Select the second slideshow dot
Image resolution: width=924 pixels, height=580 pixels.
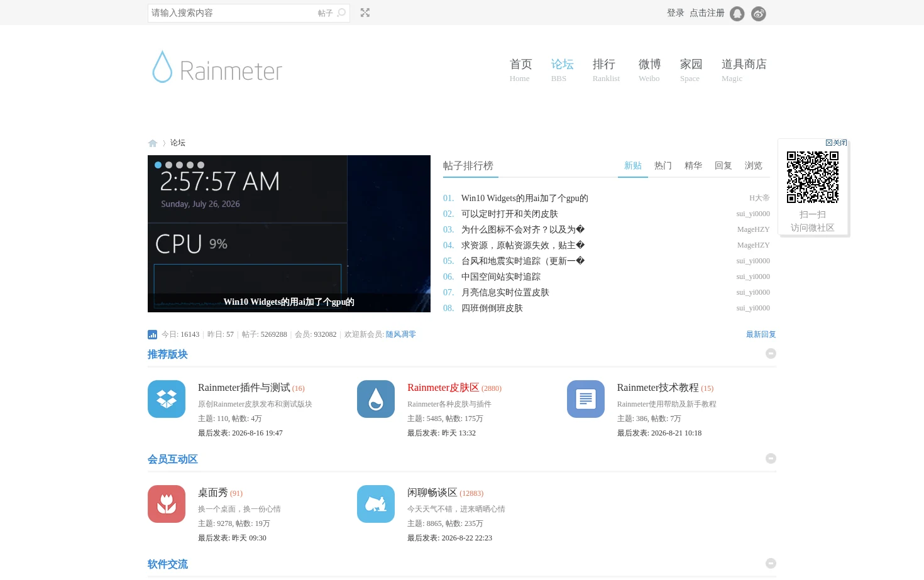[x=169, y=165]
